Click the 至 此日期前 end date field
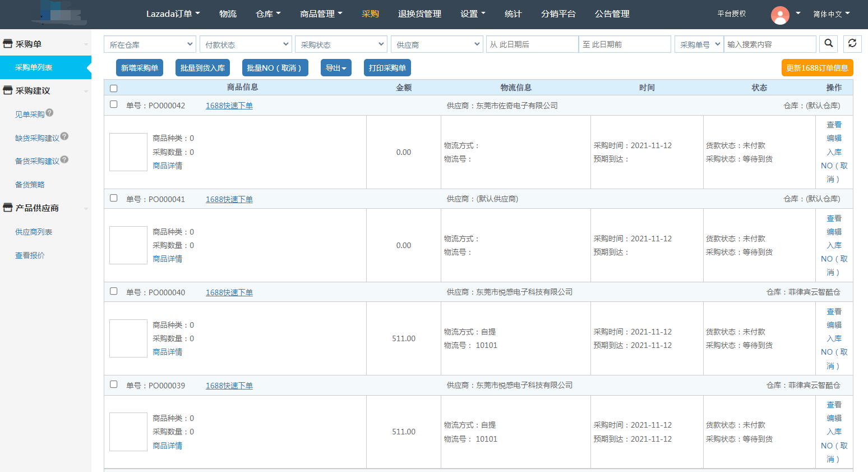 pyautogui.click(x=625, y=44)
